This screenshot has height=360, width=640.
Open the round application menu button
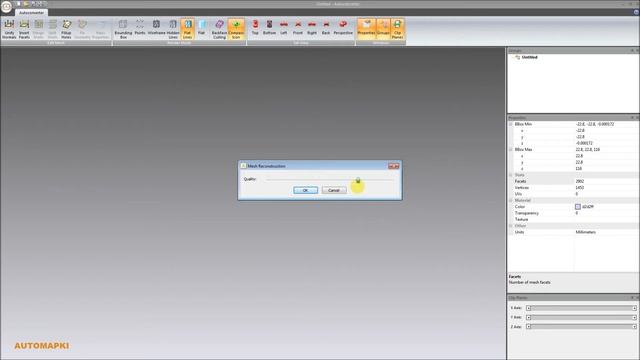pyautogui.click(x=7, y=7)
